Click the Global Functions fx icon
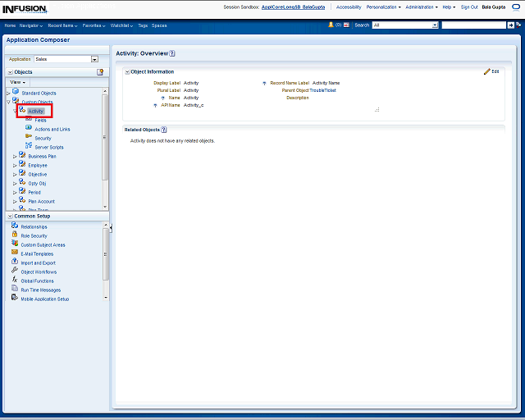Screen dimensions: 525x420 (x=15, y=281)
